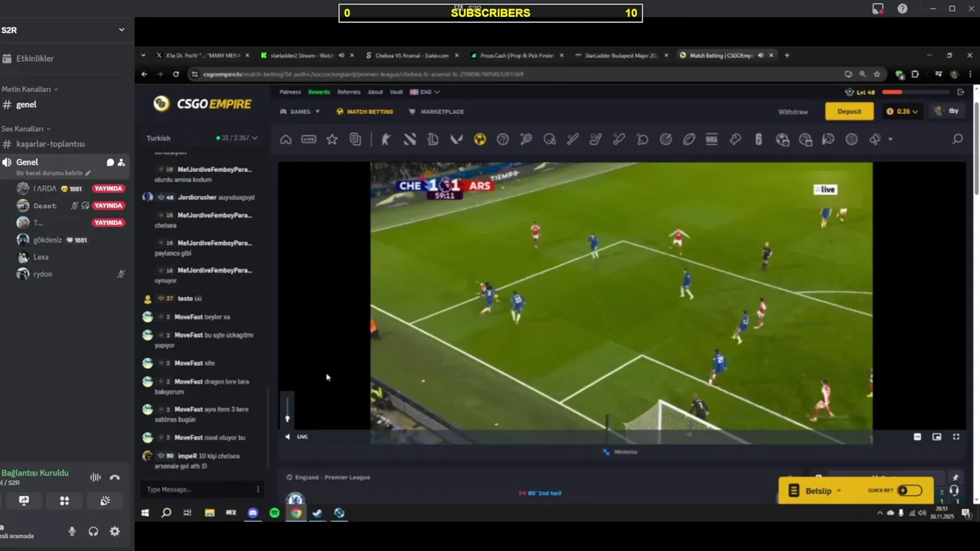This screenshot has width=980, height=551.
Task: Switch video to picture-in-picture mode
Action: tap(936, 437)
